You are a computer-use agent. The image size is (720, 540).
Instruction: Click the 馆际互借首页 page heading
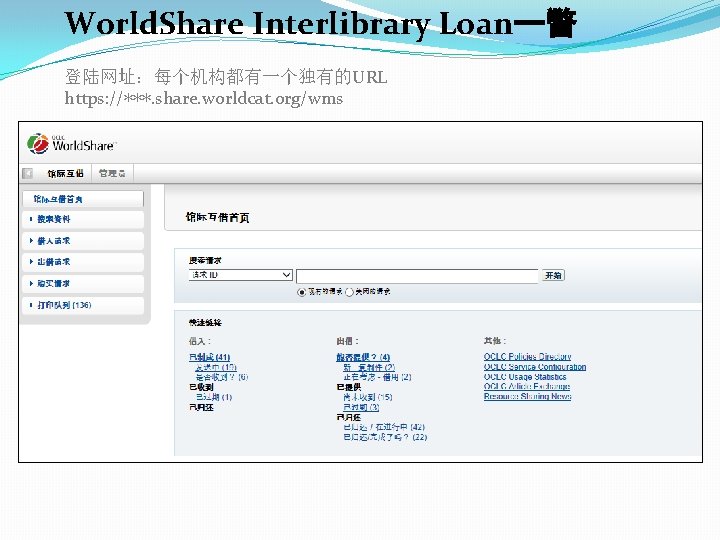pyautogui.click(x=217, y=217)
